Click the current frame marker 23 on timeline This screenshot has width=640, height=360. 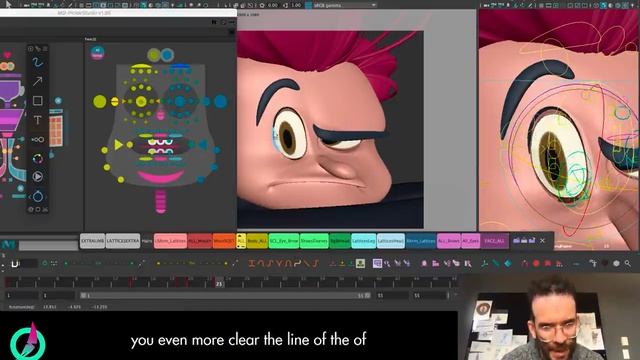pyautogui.click(x=219, y=283)
